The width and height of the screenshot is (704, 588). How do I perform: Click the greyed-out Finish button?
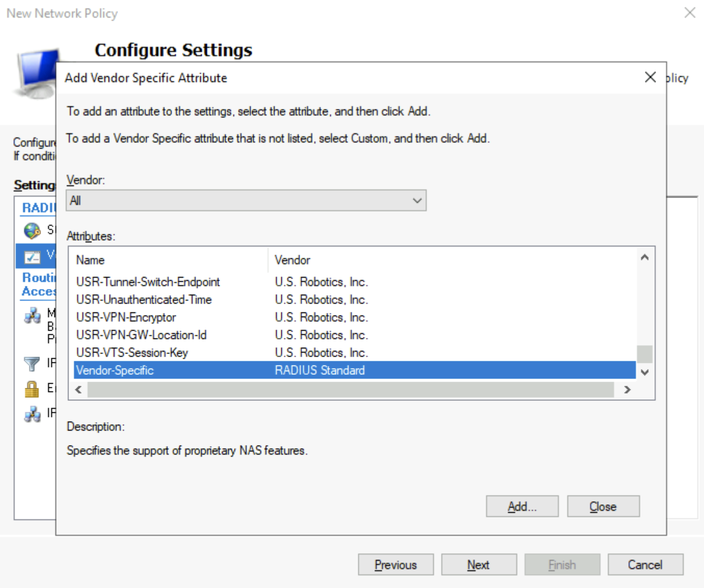tap(562, 565)
